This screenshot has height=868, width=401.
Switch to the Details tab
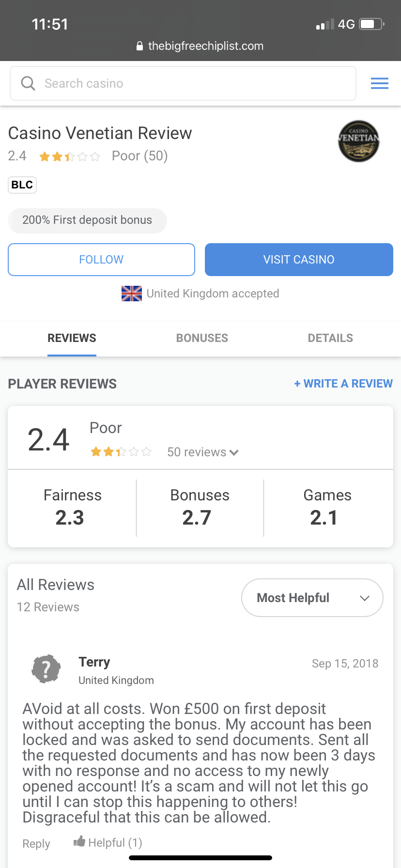330,338
